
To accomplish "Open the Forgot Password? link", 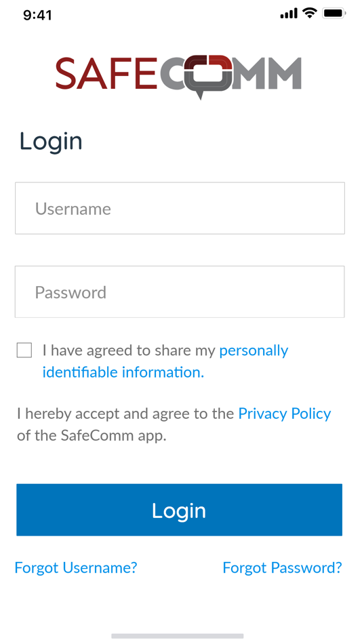I will (282, 567).
